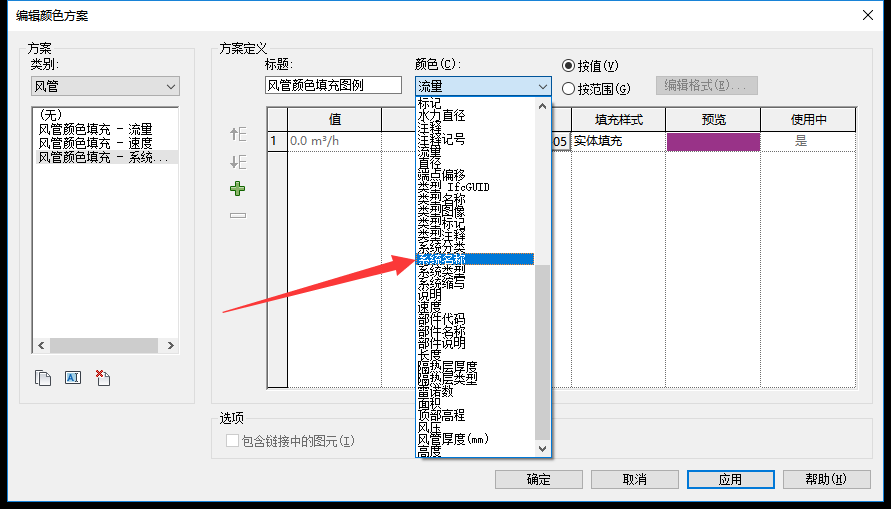Image resolution: width=891 pixels, height=509 pixels.
Task: Click scroll-up arrow of dropdown list
Action: coord(542,106)
